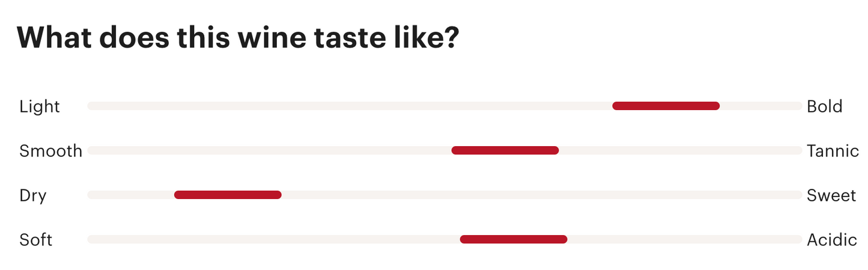
Task: Click the 'What does this wine taste like?' heading
Action: pos(238,37)
